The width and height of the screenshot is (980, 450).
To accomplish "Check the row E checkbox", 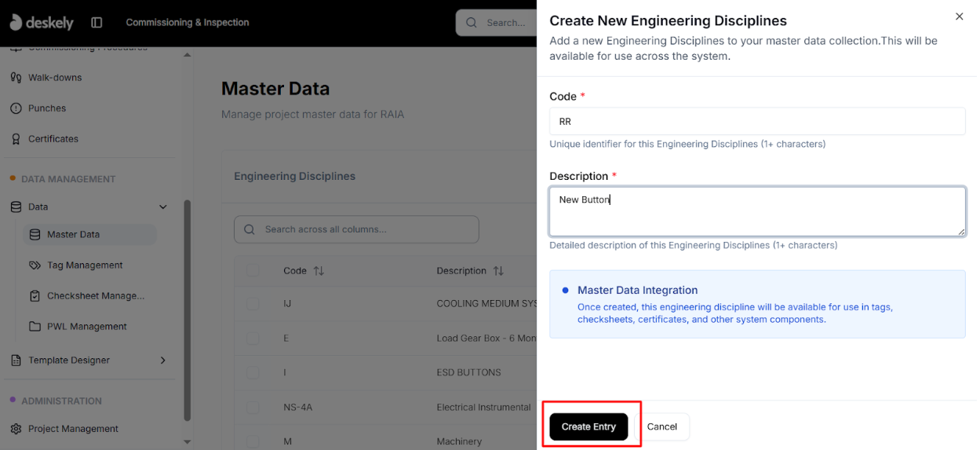I will (253, 338).
